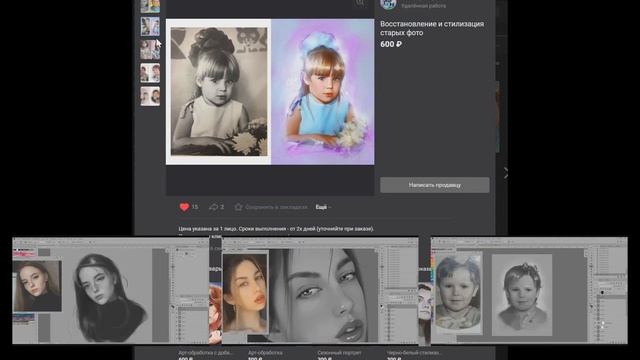Click the magnifier icon above the main photo
Screen dimensions: 640x360
click(360, 3)
